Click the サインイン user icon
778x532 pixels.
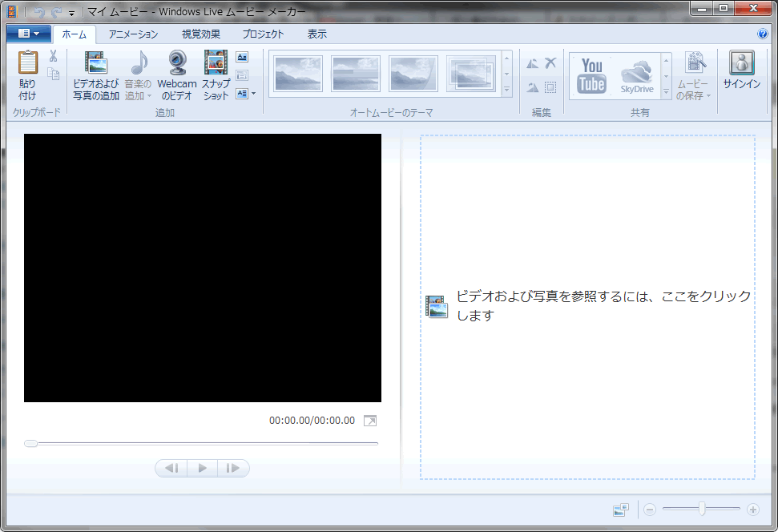741,64
